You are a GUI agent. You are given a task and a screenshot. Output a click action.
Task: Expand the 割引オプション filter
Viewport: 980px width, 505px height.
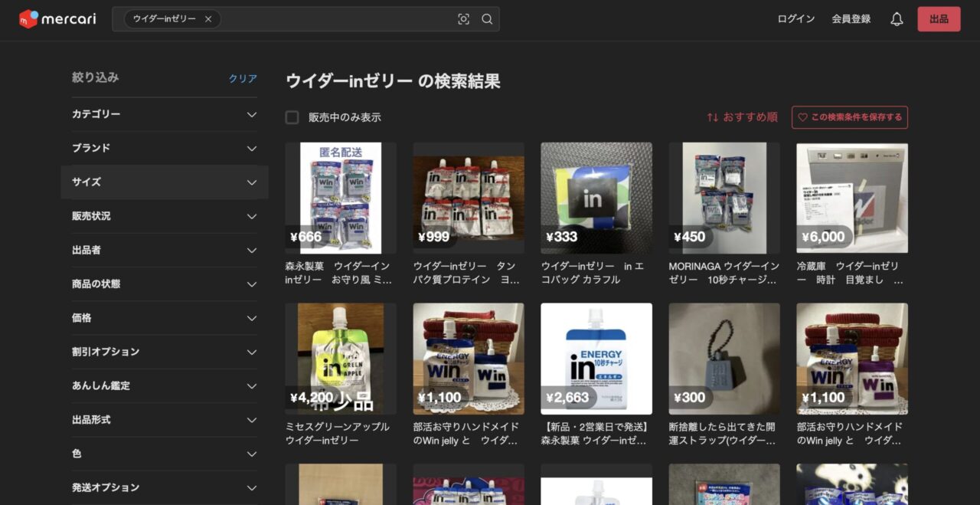coord(165,352)
